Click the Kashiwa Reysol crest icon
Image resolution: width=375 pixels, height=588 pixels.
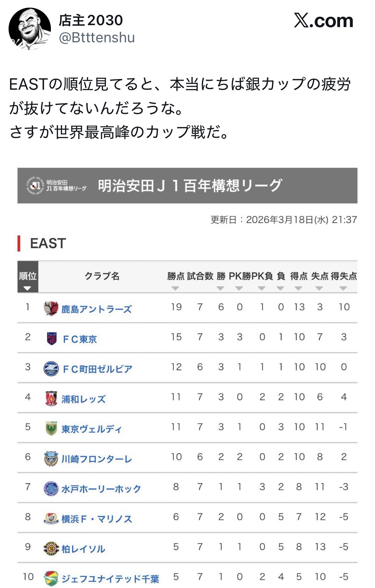51,548
